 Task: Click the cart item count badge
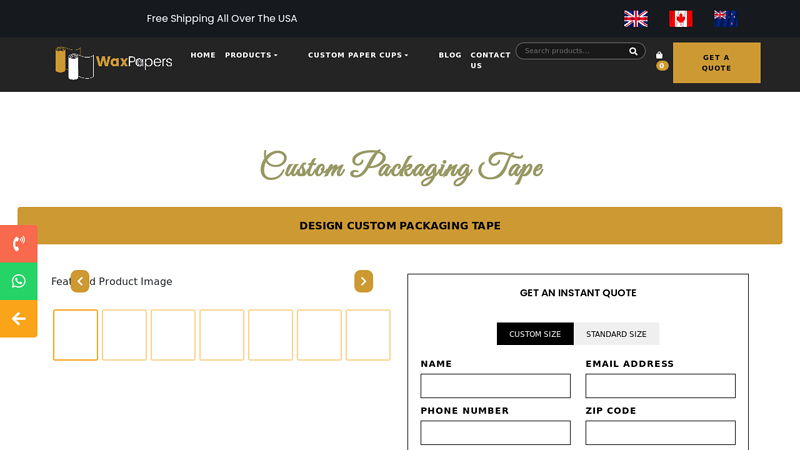662,65
